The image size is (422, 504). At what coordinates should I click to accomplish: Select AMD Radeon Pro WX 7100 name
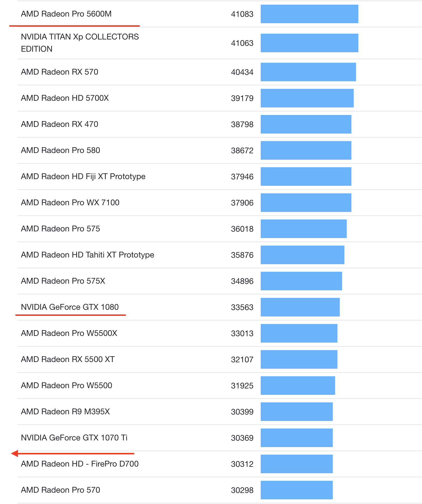click(x=70, y=203)
